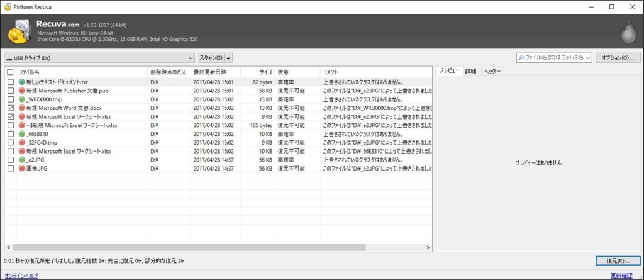The width and height of the screenshot is (644, 280).
Task: Sort by サイズ column header
Action: click(257, 72)
